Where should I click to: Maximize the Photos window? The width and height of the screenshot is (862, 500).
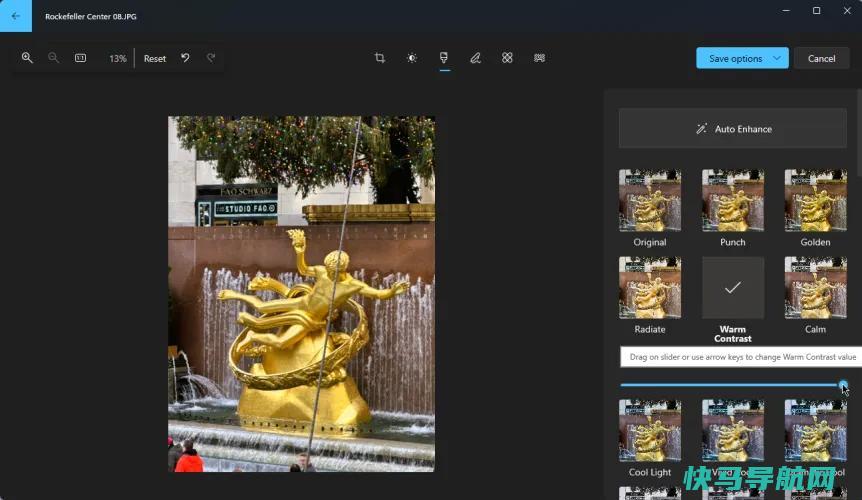[816, 10]
